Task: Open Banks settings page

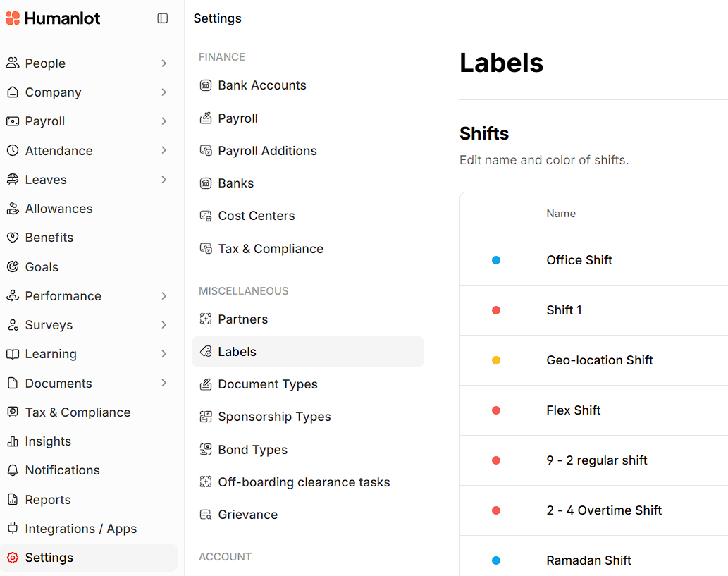Action: click(x=308, y=183)
